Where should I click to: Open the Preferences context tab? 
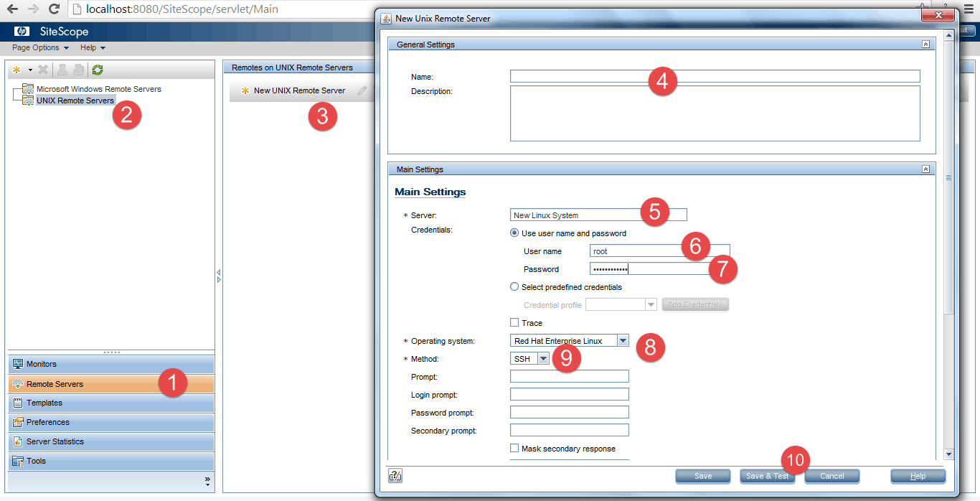click(x=111, y=422)
